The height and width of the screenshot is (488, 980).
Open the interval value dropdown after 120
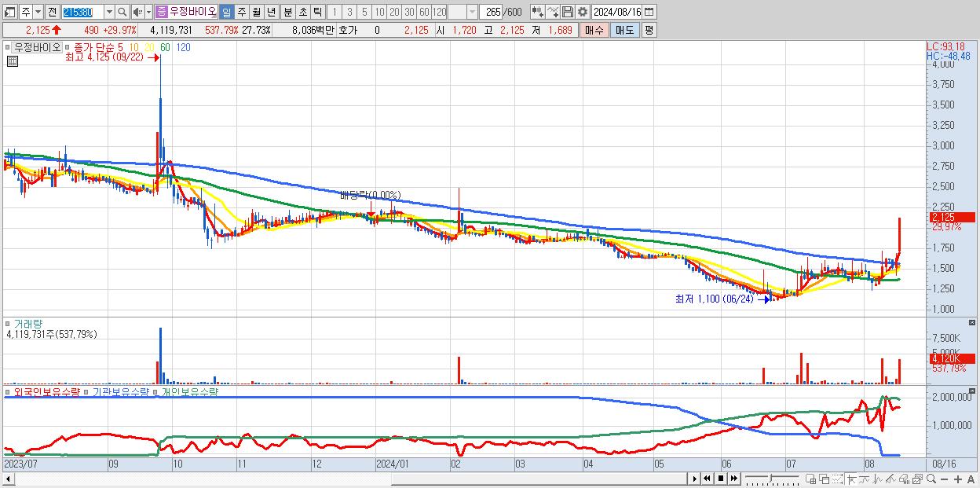[472, 12]
